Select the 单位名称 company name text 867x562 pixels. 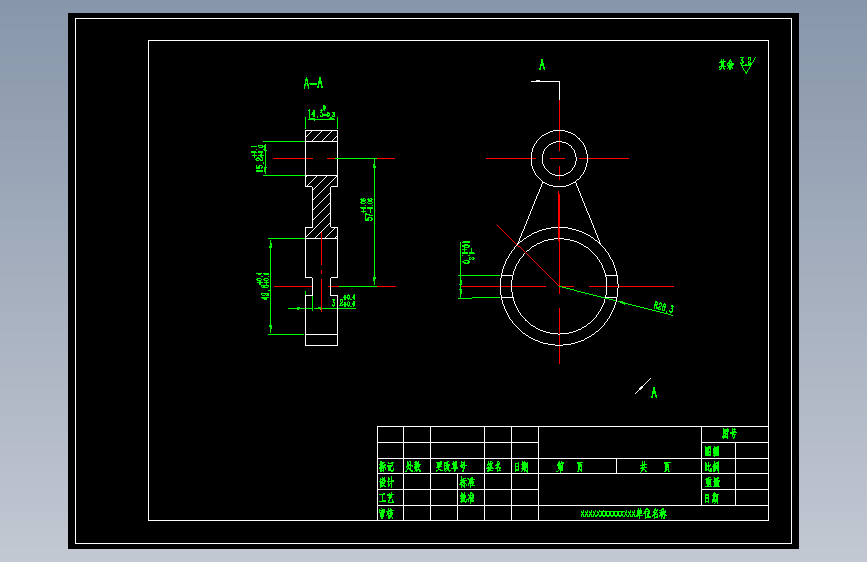click(x=651, y=513)
